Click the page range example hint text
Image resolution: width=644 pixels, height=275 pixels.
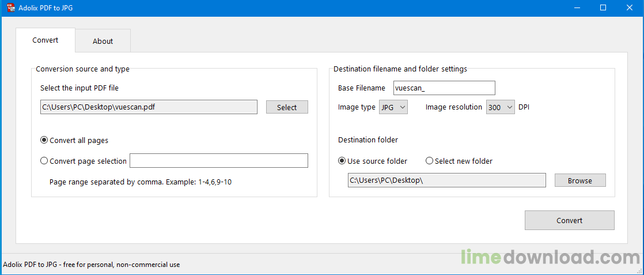[141, 182]
